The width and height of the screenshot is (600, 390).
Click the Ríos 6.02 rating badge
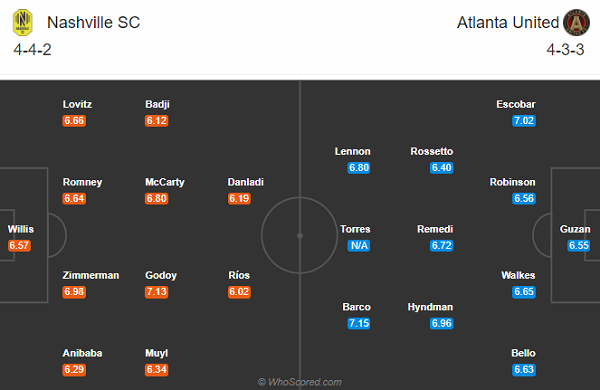[x=239, y=292]
